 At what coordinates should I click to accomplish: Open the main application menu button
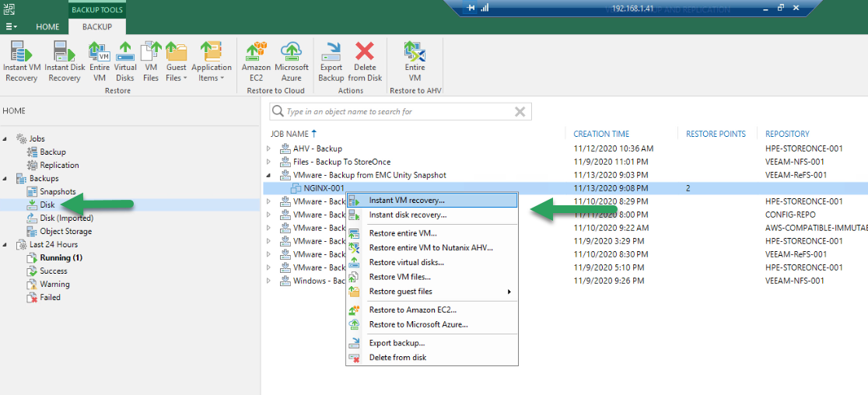(11, 26)
